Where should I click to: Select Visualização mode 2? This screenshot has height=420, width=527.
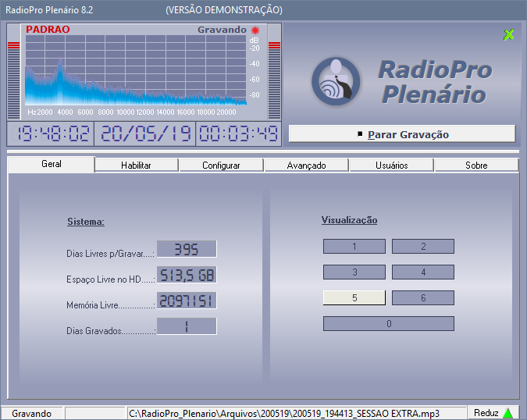423,247
